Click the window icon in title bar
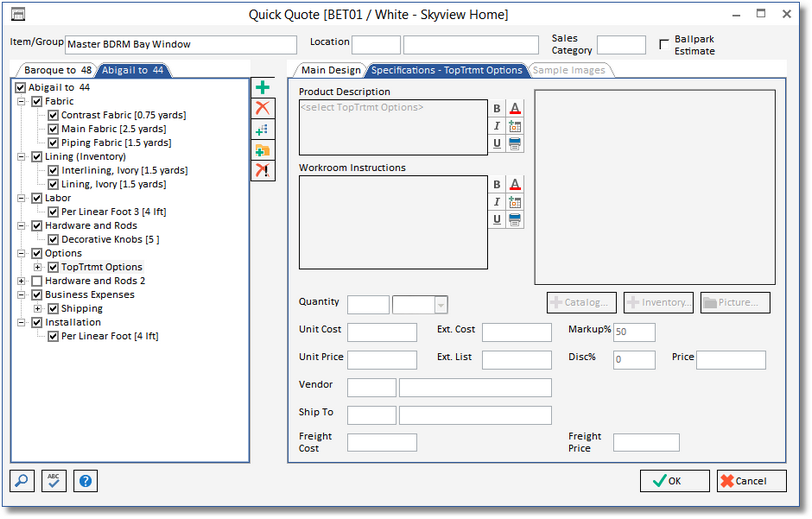Image resolution: width=812 pixels, height=519 pixels. tap(18, 14)
